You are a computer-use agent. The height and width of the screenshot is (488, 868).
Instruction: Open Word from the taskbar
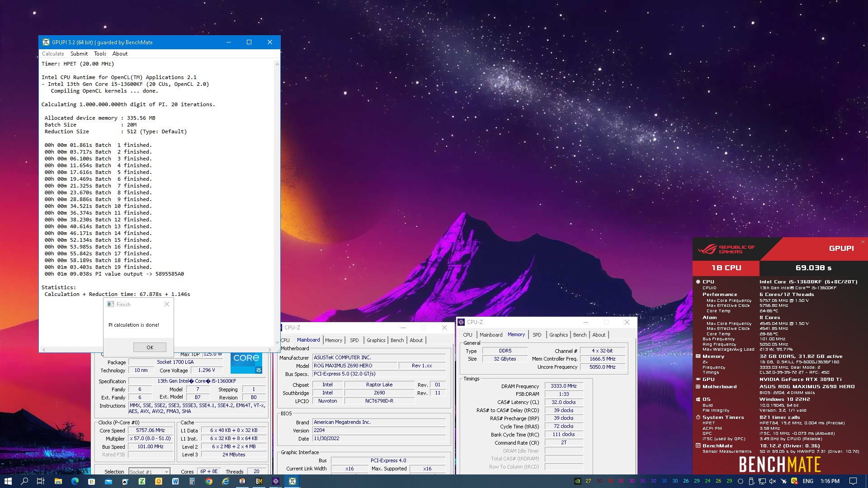coord(175,481)
